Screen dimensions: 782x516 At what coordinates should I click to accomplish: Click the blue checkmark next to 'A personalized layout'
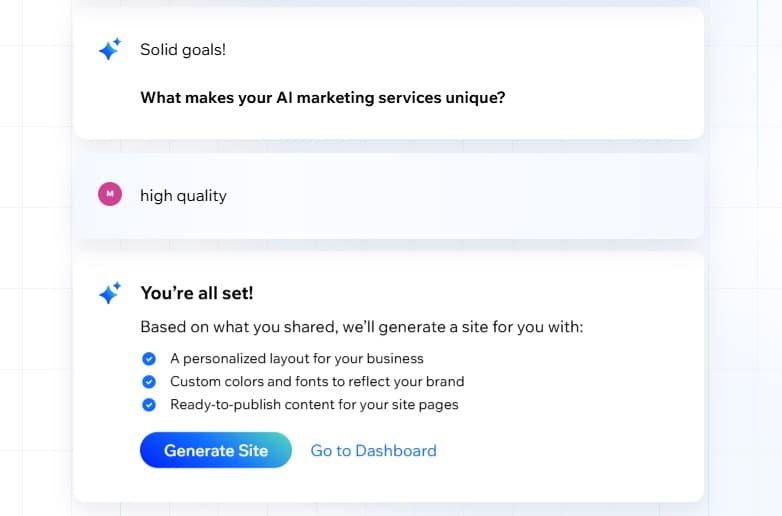click(x=149, y=358)
